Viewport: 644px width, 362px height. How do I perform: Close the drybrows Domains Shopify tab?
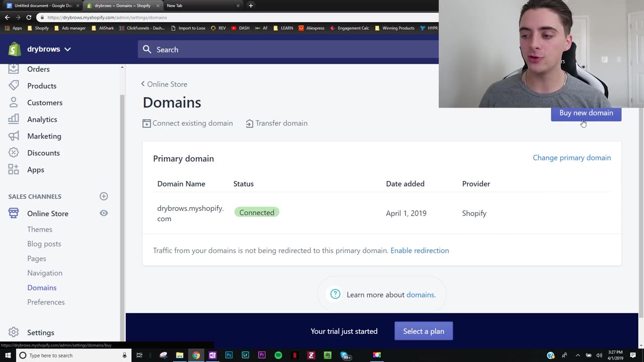(x=157, y=6)
